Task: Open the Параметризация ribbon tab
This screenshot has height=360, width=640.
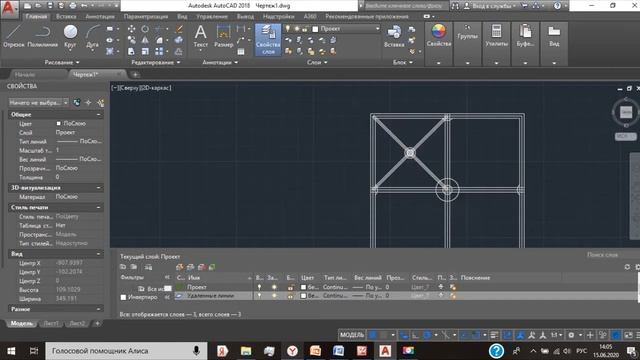Action: click(146, 16)
